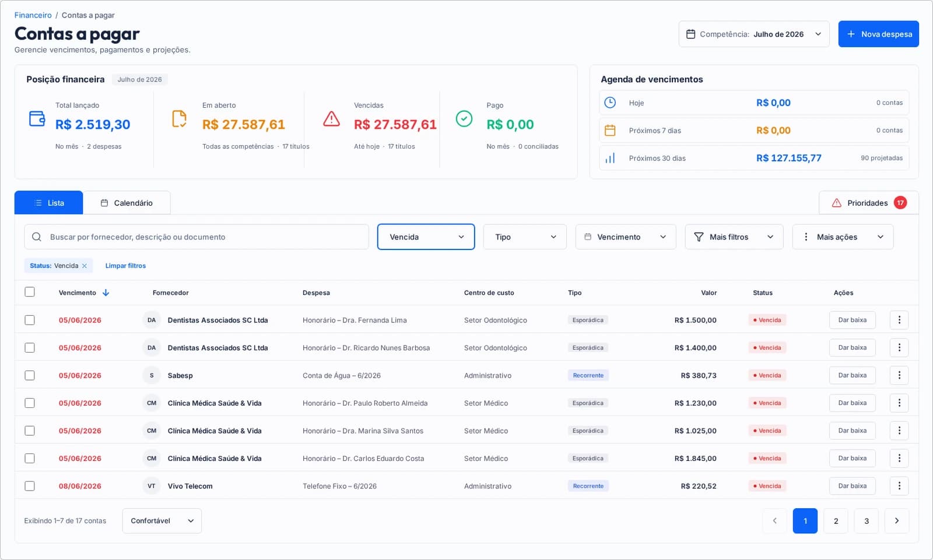Click Dar baixa for Dra. Fernanda Lima row
933x560 pixels.
pyautogui.click(x=853, y=320)
